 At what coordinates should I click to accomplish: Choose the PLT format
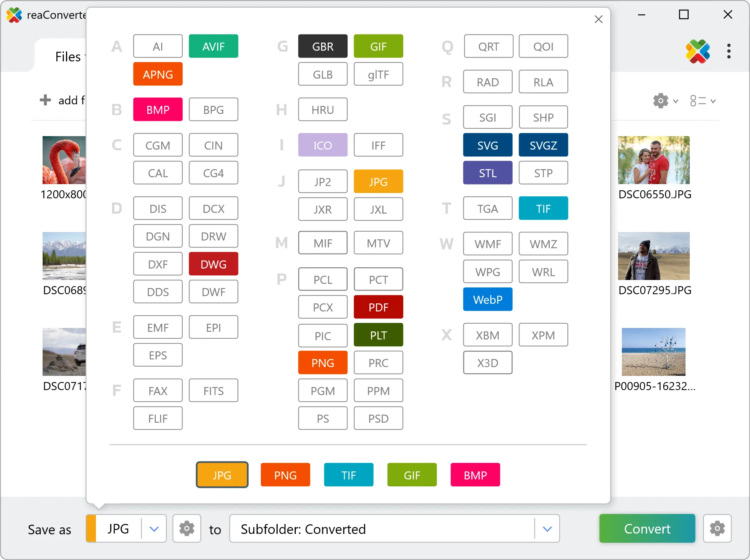pyautogui.click(x=378, y=335)
